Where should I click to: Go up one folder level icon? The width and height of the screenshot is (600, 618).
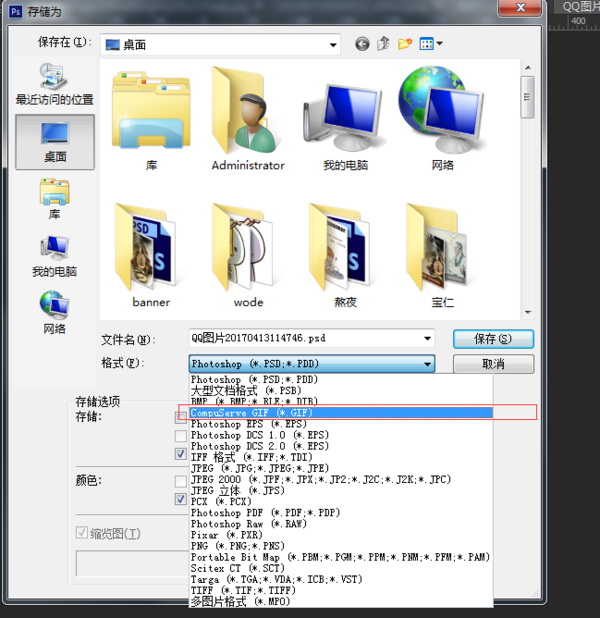(x=383, y=43)
